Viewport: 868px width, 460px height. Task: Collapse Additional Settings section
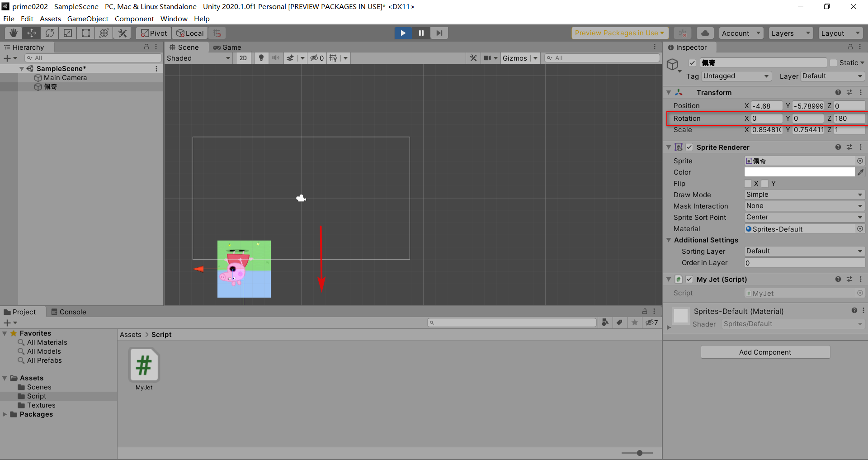tap(668, 240)
